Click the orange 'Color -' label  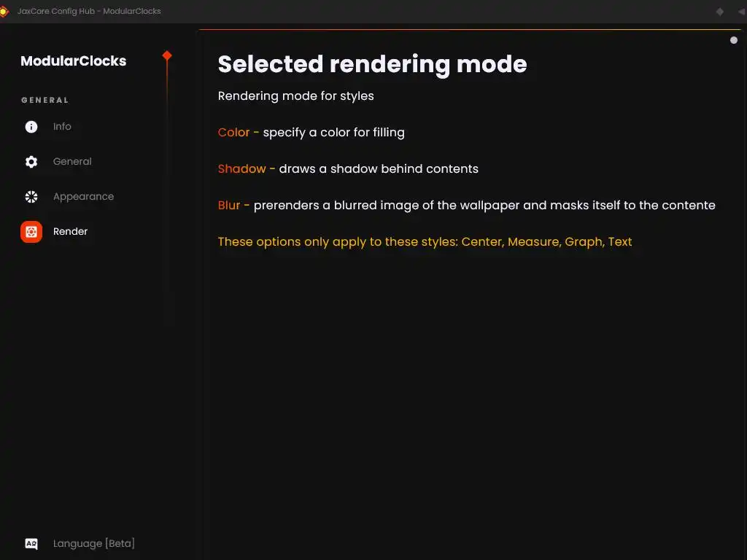pyautogui.click(x=239, y=133)
